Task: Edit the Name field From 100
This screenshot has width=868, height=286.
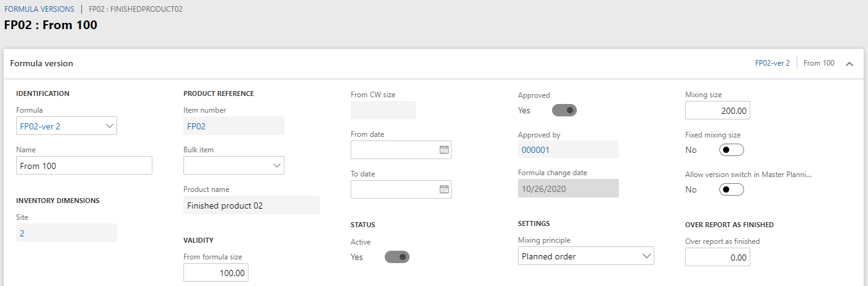Action: (84, 165)
